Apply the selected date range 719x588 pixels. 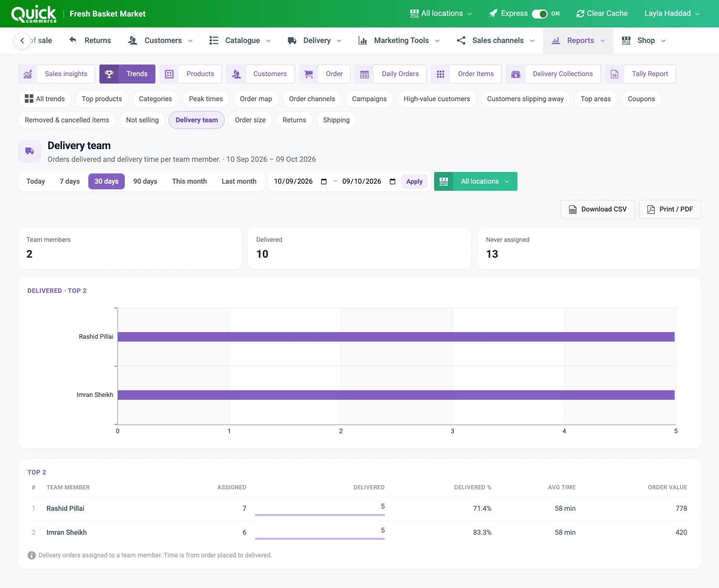point(414,182)
